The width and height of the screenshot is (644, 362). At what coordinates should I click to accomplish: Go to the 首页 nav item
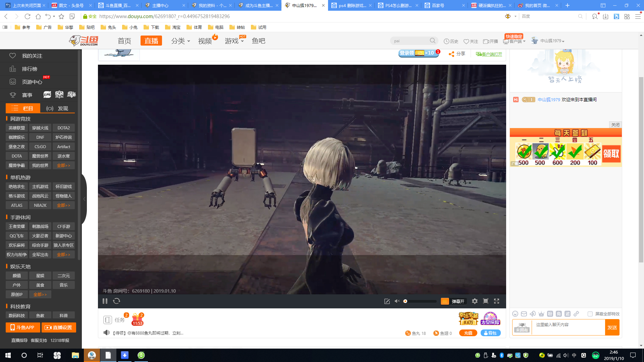(124, 41)
